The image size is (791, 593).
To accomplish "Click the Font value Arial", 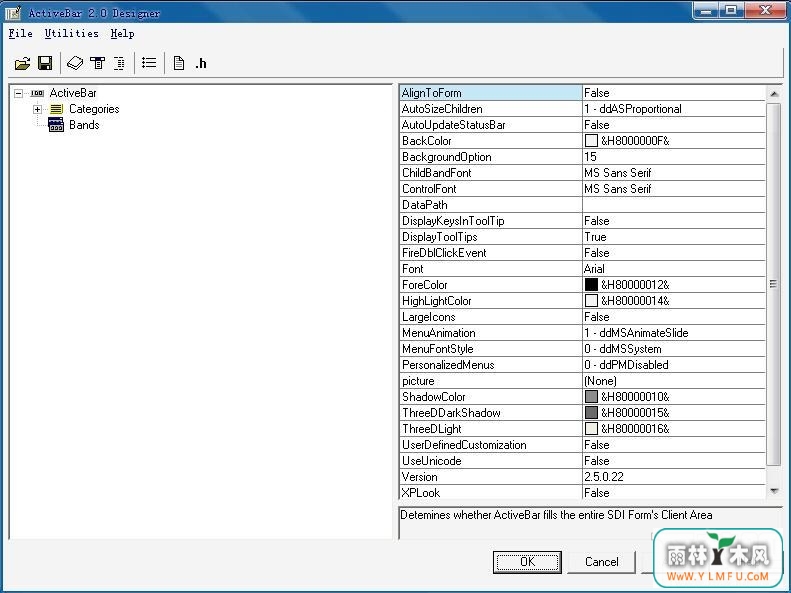I will pyautogui.click(x=594, y=269).
